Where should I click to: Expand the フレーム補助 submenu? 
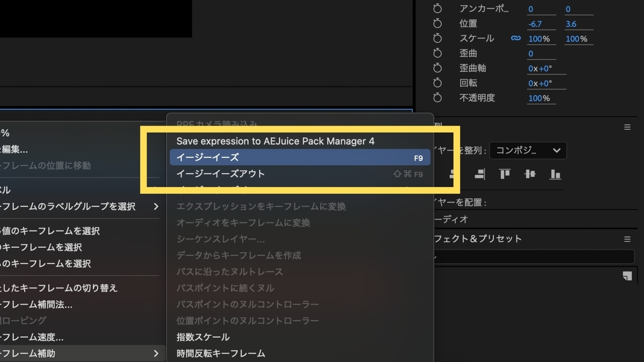(x=82, y=353)
